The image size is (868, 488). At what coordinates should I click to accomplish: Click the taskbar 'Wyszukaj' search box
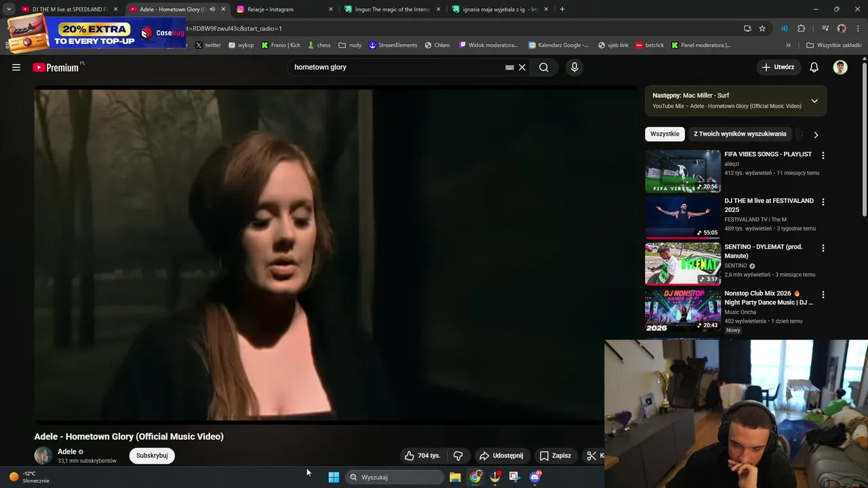tap(395, 477)
